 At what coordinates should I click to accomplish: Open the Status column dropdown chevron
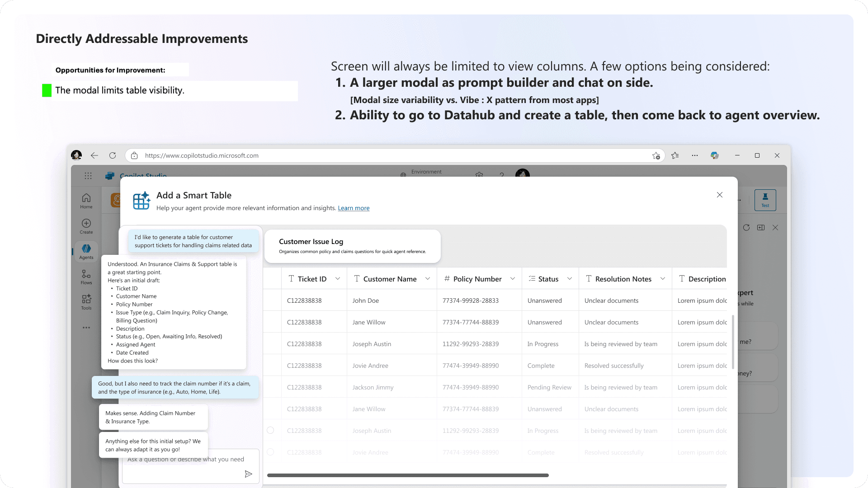tap(570, 279)
